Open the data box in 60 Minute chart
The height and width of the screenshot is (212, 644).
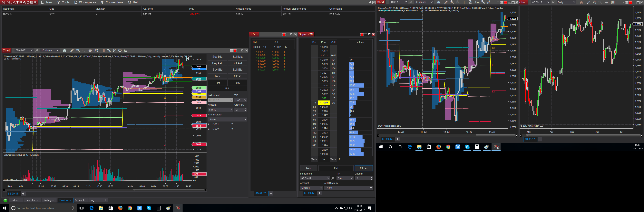(x=470, y=2)
